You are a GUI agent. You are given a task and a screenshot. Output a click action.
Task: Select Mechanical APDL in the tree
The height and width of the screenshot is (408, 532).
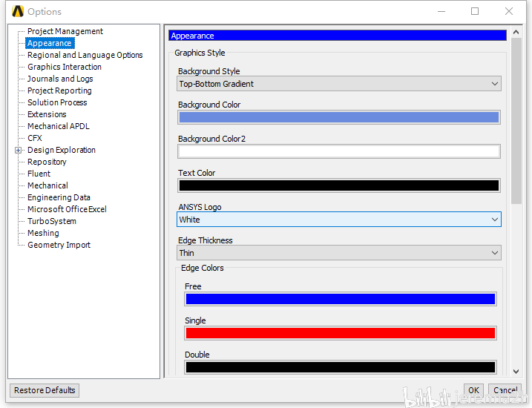click(59, 126)
